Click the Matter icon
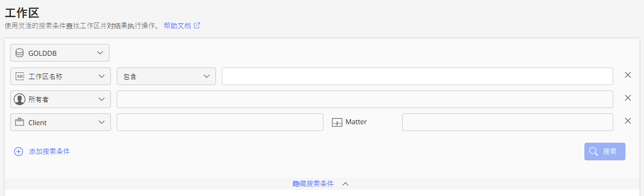Image resolution: width=644 pixels, height=196 pixels. (337, 122)
